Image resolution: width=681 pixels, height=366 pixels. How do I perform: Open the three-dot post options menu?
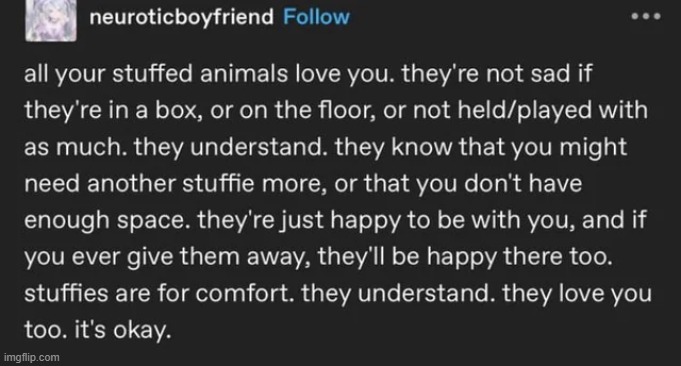pos(646,16)
